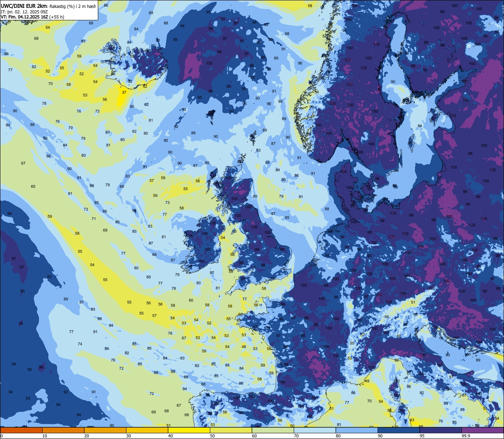This screenshot has width=504, height=439.
Task: Click the medium blue 80–90 legend segment
Action: [357, 430]
